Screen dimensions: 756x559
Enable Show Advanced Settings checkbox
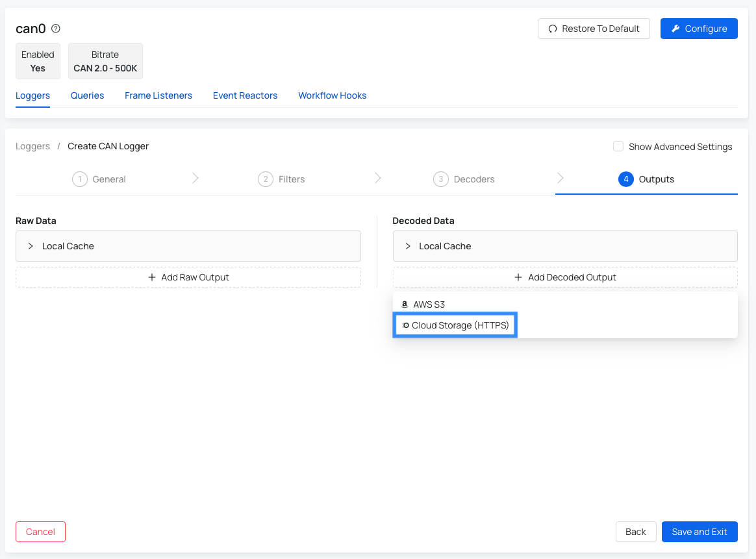coord(618,146)
